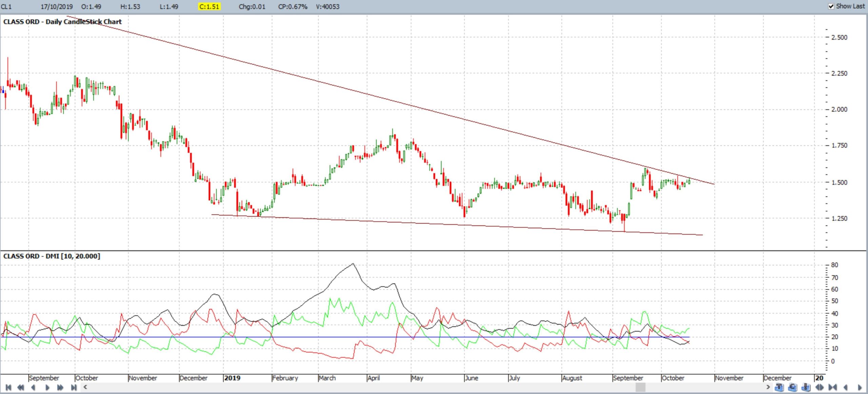Click the blue exclamation mark tool icon
This screenshot has height=394, width=868.
click(x=806, y=387)
